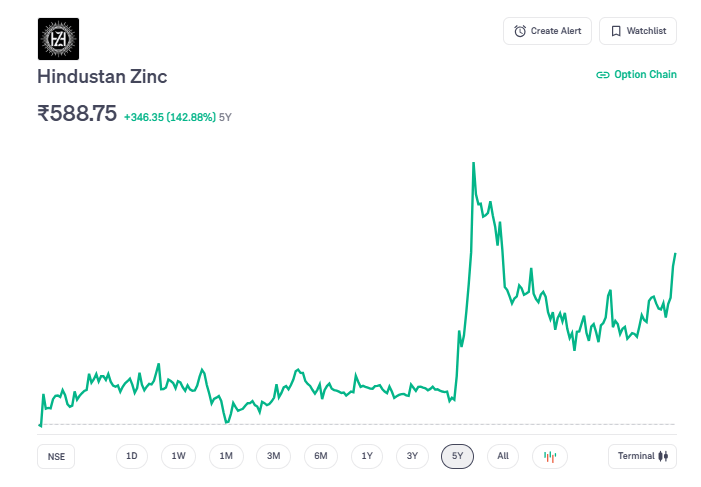Show the 3Y price history
Viewport: 701px width, 487px height.
click(x=412, y=456)
